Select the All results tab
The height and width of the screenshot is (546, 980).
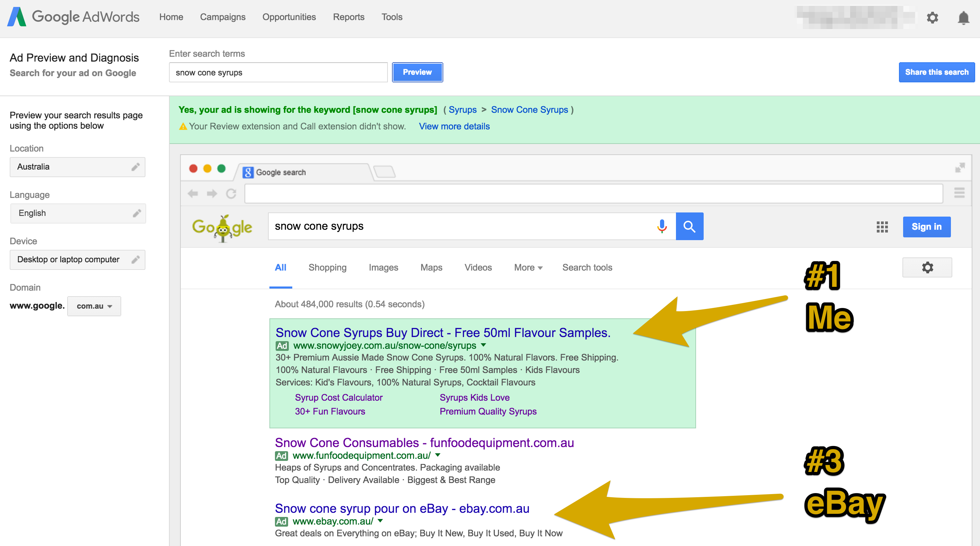(280, 268)
